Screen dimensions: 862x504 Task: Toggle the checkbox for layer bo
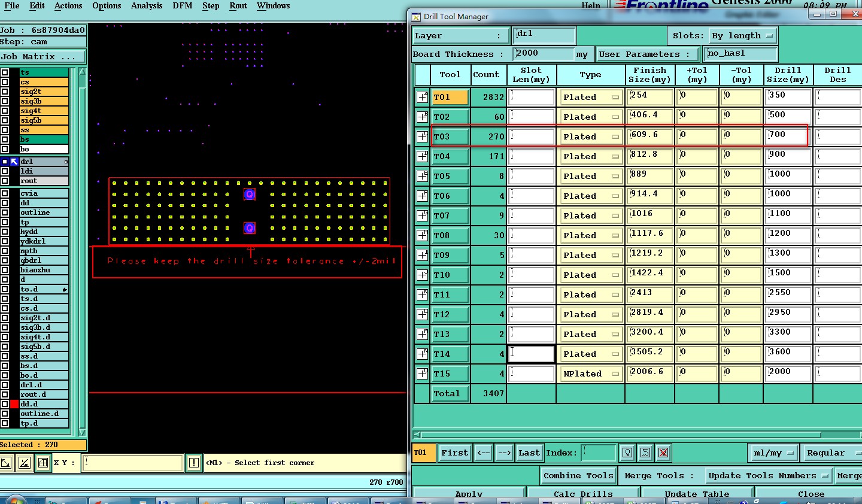click(5, 149)
